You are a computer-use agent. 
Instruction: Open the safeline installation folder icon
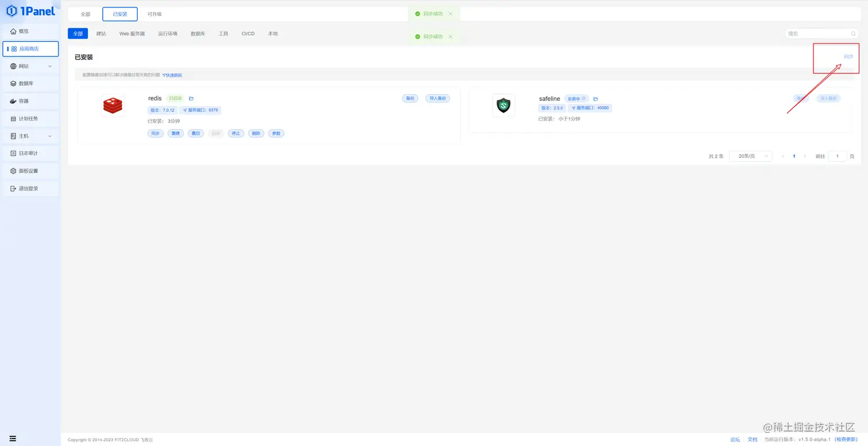pos(595,99)
